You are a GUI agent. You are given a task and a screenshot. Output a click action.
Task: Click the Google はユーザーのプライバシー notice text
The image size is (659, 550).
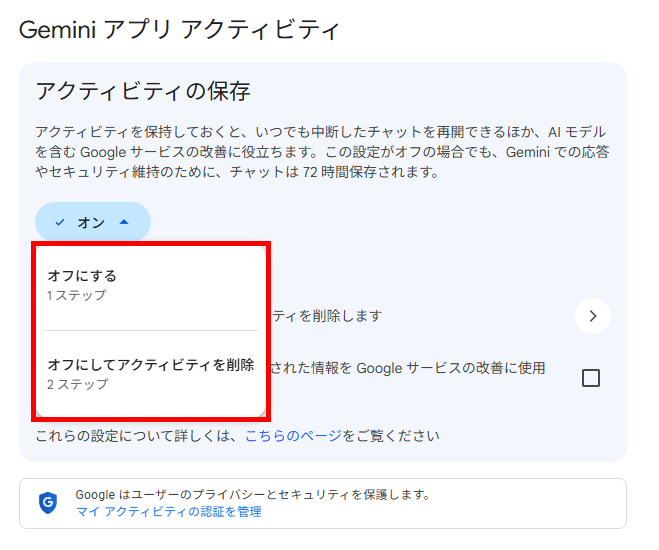tap(253, 495)
